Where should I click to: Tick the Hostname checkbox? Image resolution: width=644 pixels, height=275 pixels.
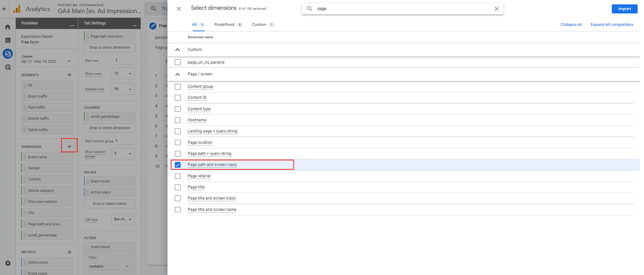tap(178, 120)
